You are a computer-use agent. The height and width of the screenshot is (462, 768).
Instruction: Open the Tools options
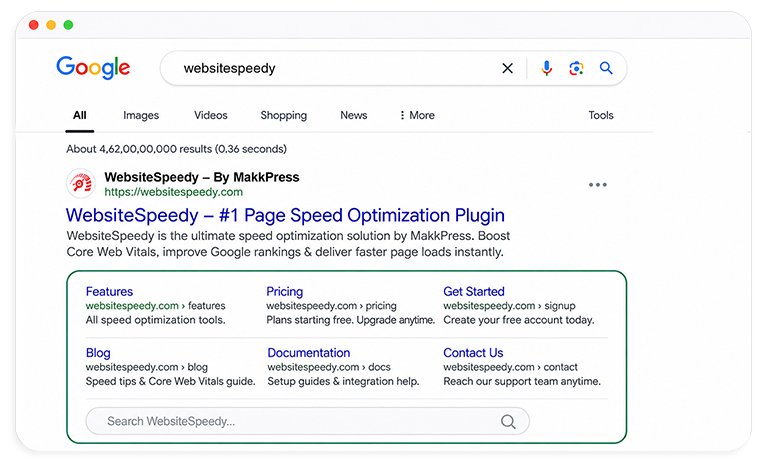click(x=601, y=115)
